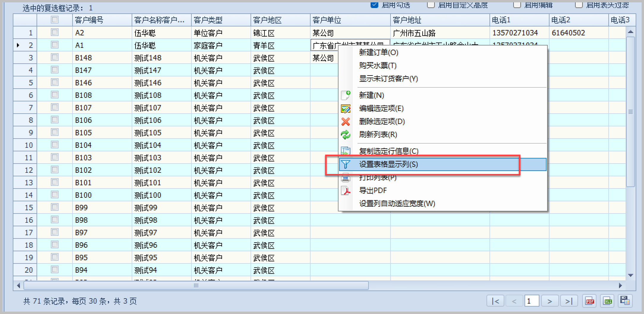The height and width of the screenshot is (314, 644).
Task: Click cell 家庭客户 in row 2
Action: 221,45
